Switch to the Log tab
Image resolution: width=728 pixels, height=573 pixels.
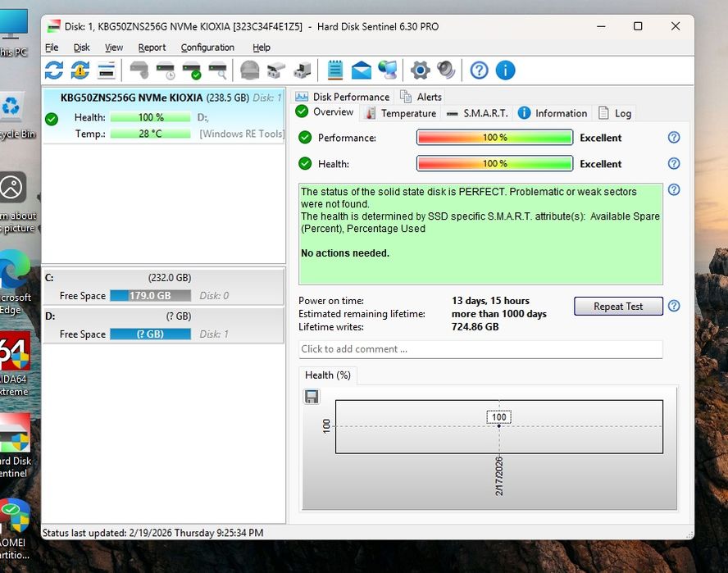click(615, 113)
